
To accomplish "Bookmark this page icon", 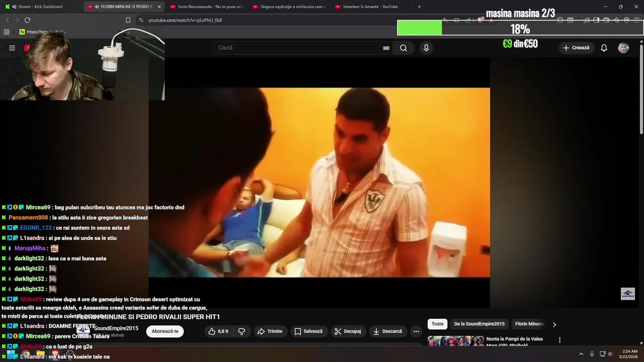I will coord(128,20).
